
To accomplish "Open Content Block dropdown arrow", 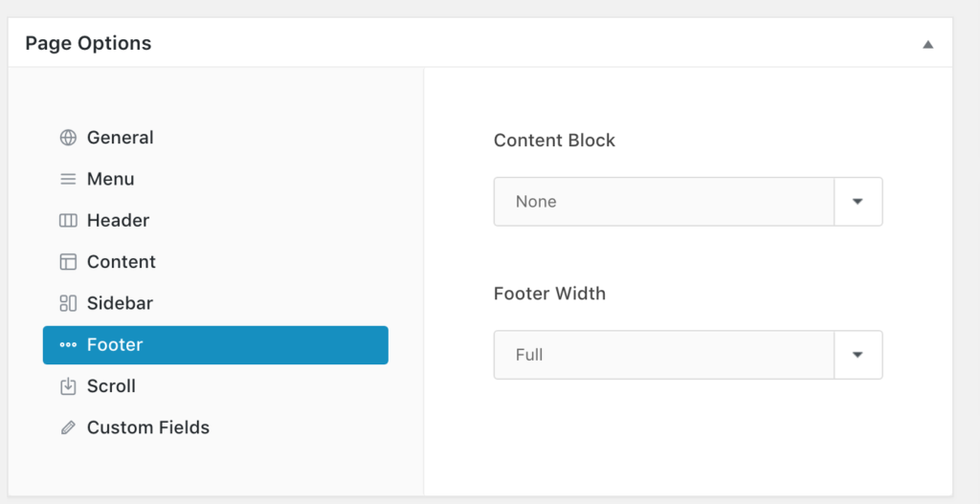I will pos(858,202).
